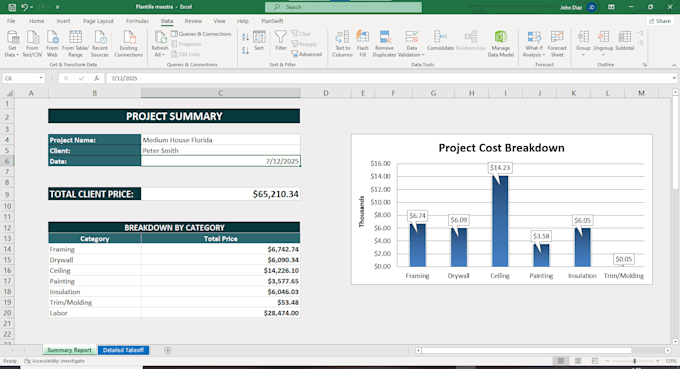Screen dimensions: 680x369
Task: Click Refresh All icon
Action: tap(160, 38)
